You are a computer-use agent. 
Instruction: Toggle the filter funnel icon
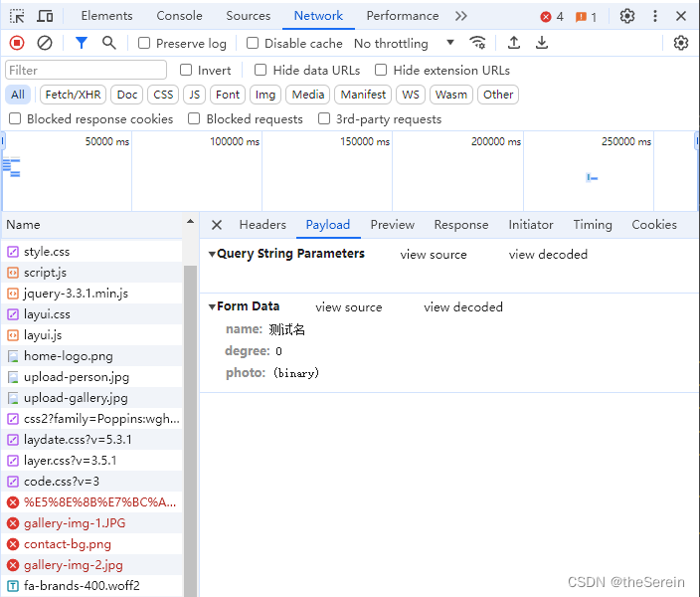pos(82,44)
